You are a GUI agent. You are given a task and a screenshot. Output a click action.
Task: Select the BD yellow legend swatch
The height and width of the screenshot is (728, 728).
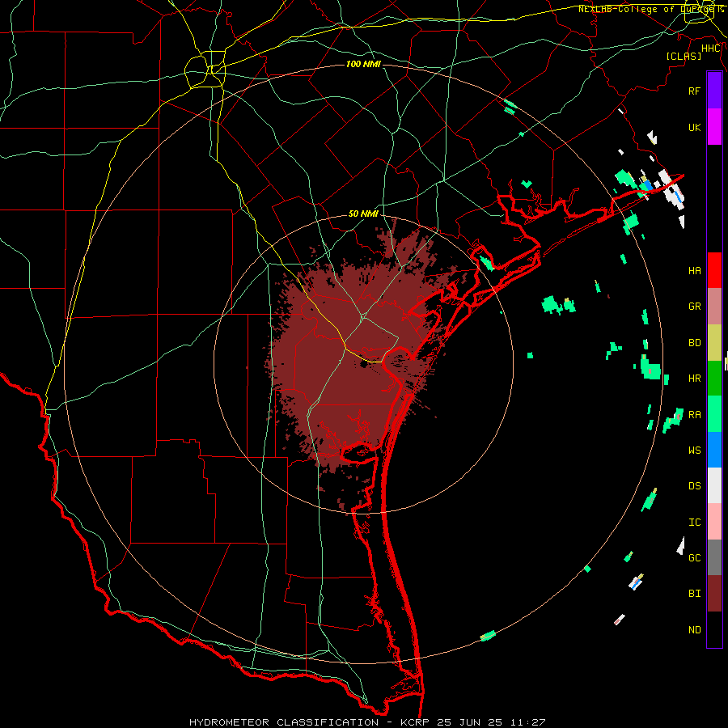click(x=714, y=342)
